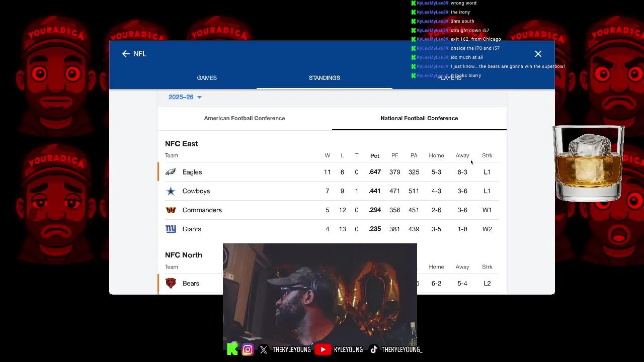The height and width of the screenshot is (362, 644).
Task: Click the streamer webcam feed
Action: (x=320, y=297)
